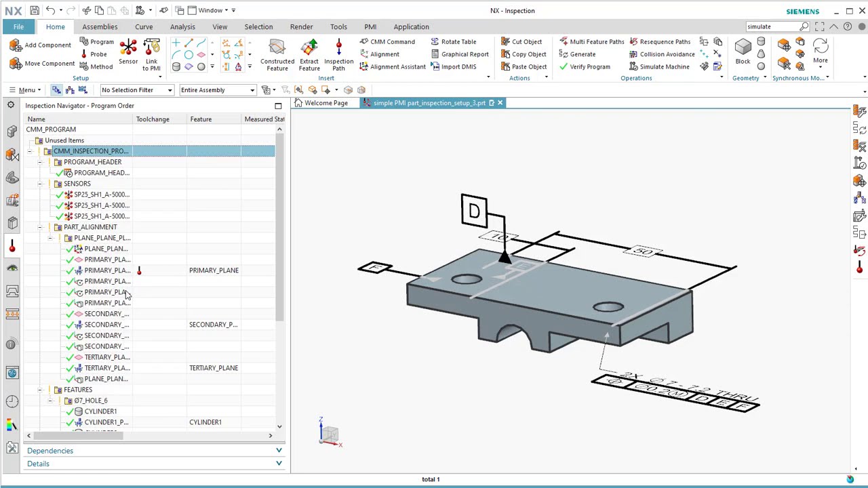Viewport: 868px width, 488px height.
Task: Click the More button in Synchronous Modeling
Action: click(x=821, y=52)
